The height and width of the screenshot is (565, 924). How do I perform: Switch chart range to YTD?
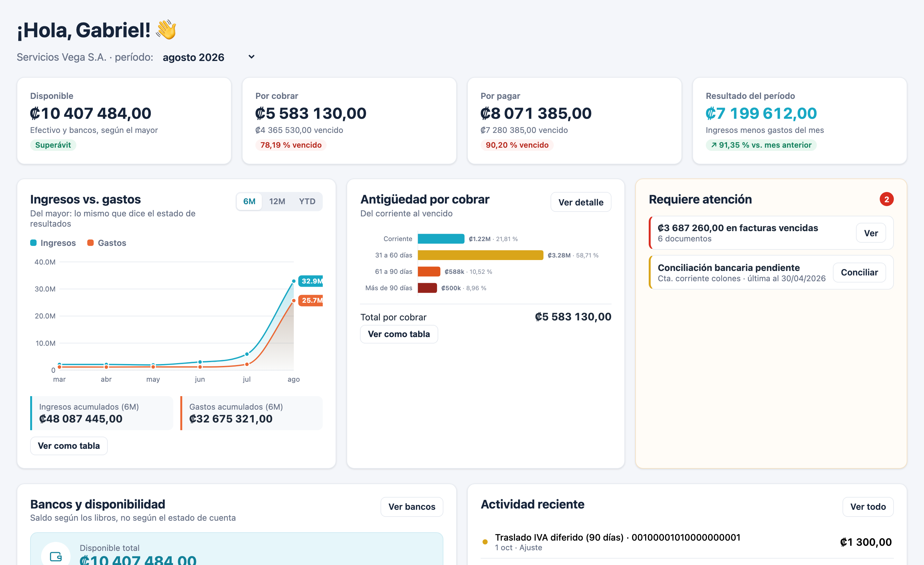307,202
